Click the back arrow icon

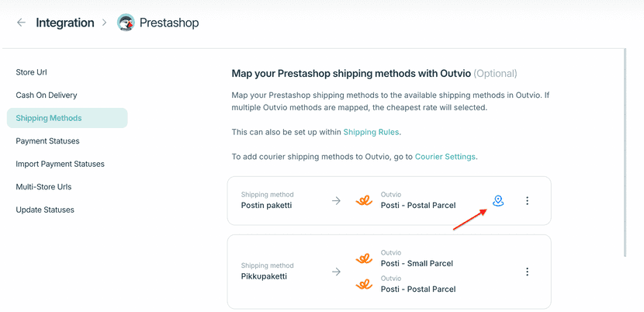21,23
